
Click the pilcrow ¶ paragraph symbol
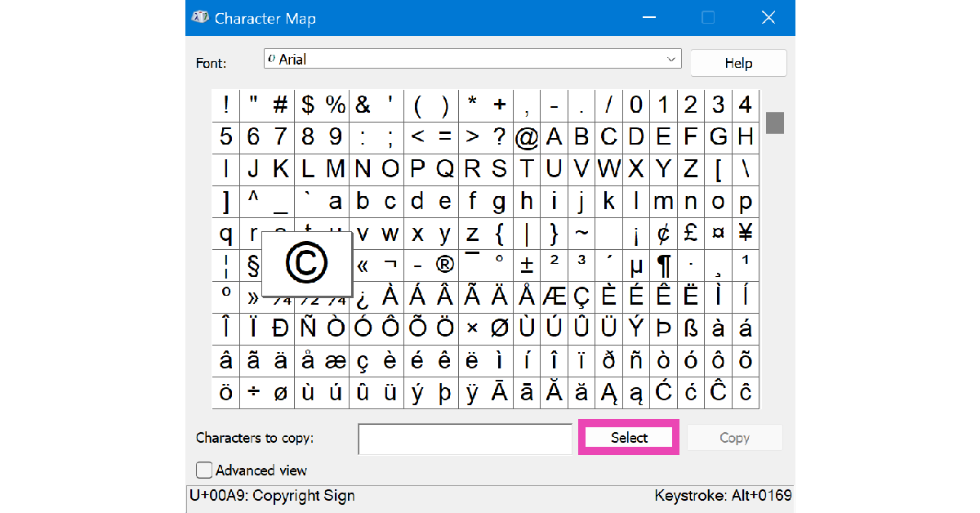coord(664,265)
